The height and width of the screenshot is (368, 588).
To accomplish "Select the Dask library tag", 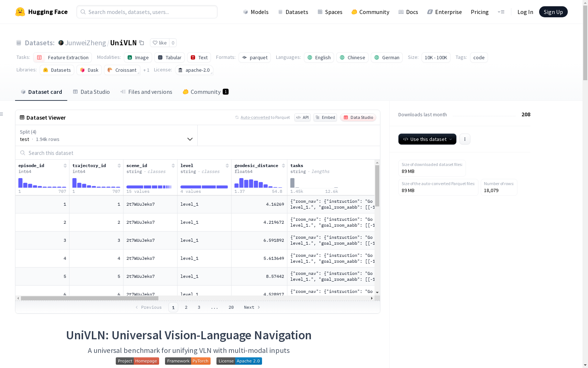I will pyautogui.click(x=89, y=70).
